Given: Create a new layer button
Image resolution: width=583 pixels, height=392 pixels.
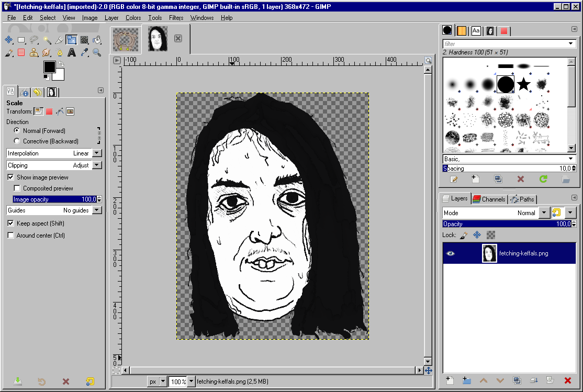Looking at the screenshot, I should (450, 380).
